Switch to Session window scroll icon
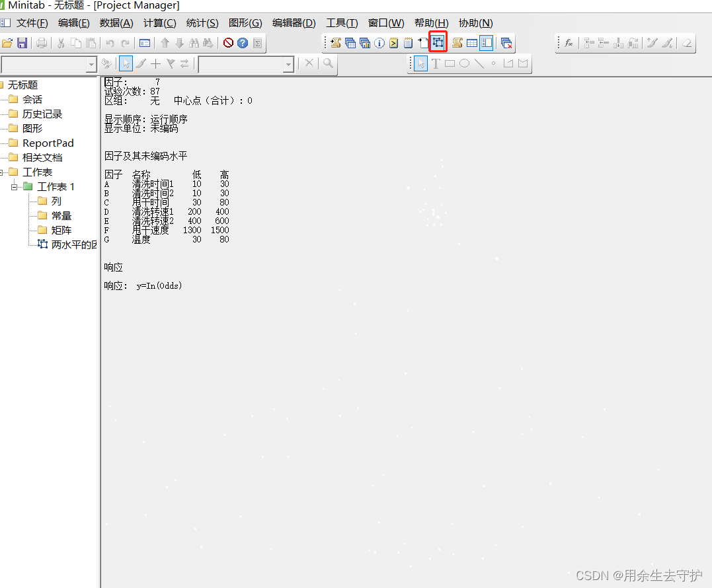The width and height of the screenshot is (712, 588). (x=457, y=43)
